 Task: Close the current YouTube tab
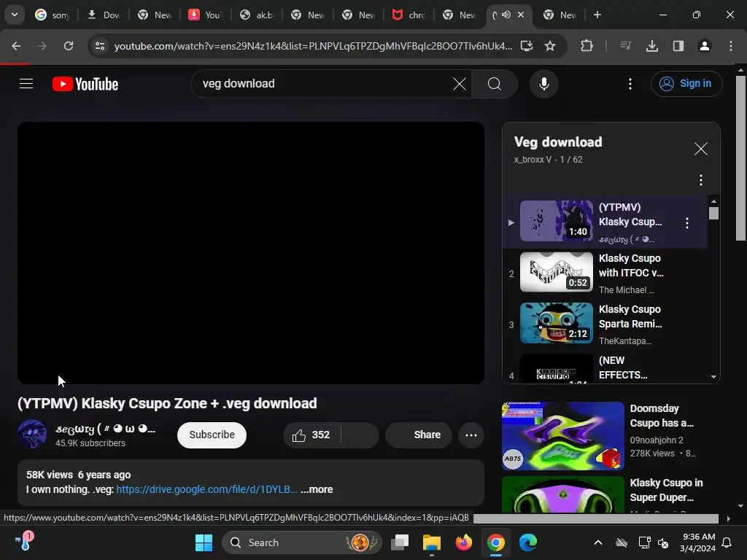[521, 15]
